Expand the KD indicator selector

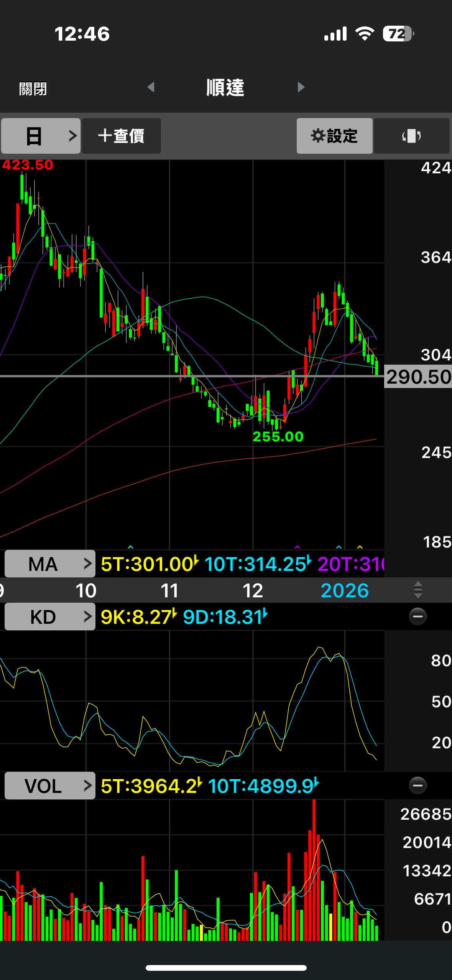[x=50, y=617]
